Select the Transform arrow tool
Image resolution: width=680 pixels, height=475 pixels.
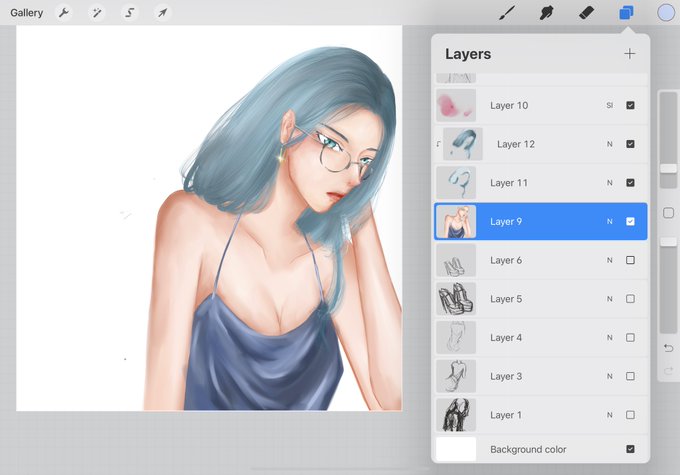click(x=162, y=13)
